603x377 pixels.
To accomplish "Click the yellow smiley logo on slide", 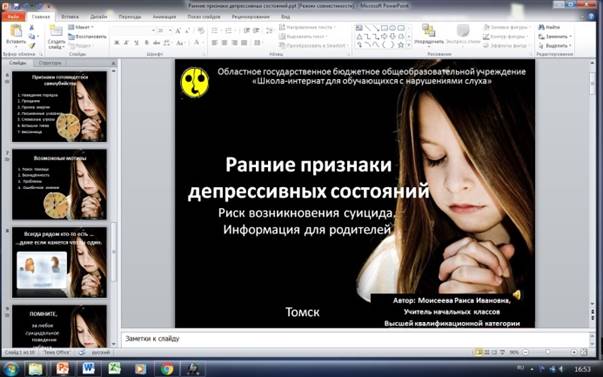I will [195, 82].
